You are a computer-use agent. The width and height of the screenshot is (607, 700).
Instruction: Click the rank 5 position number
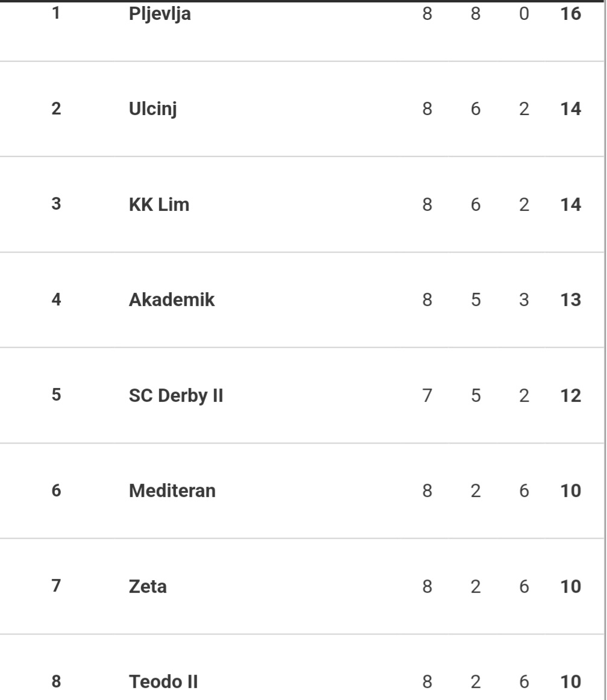(x=56, y=395)
